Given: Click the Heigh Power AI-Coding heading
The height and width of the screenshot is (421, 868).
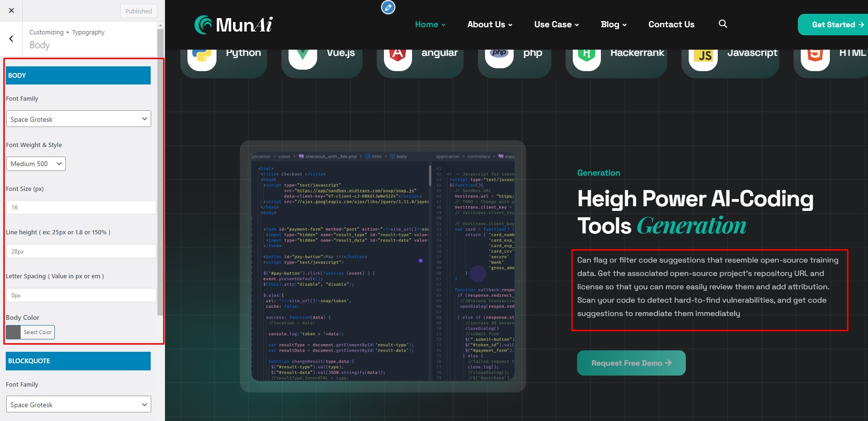Looking at the screenshot, I should click(x=695, y=212).
